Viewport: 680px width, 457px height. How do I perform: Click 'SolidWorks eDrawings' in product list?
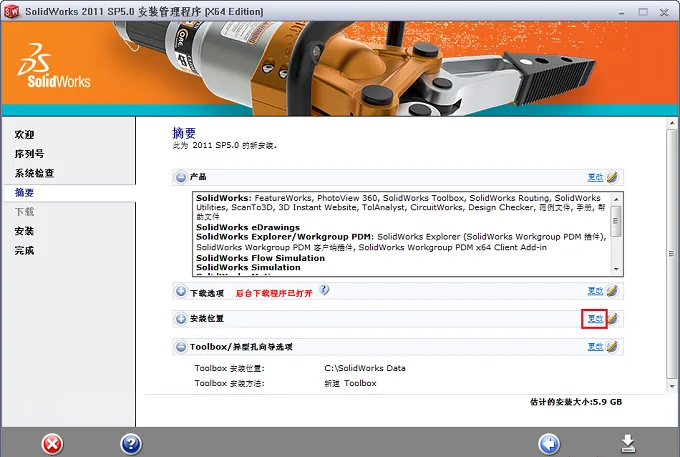(x=248, y=227)
